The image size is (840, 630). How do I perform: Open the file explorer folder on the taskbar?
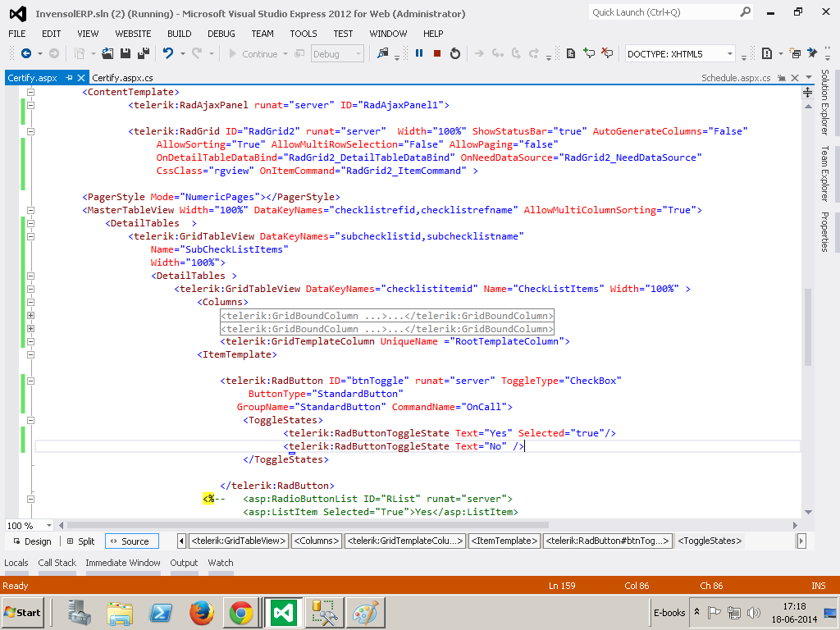(x=120, y=613)
